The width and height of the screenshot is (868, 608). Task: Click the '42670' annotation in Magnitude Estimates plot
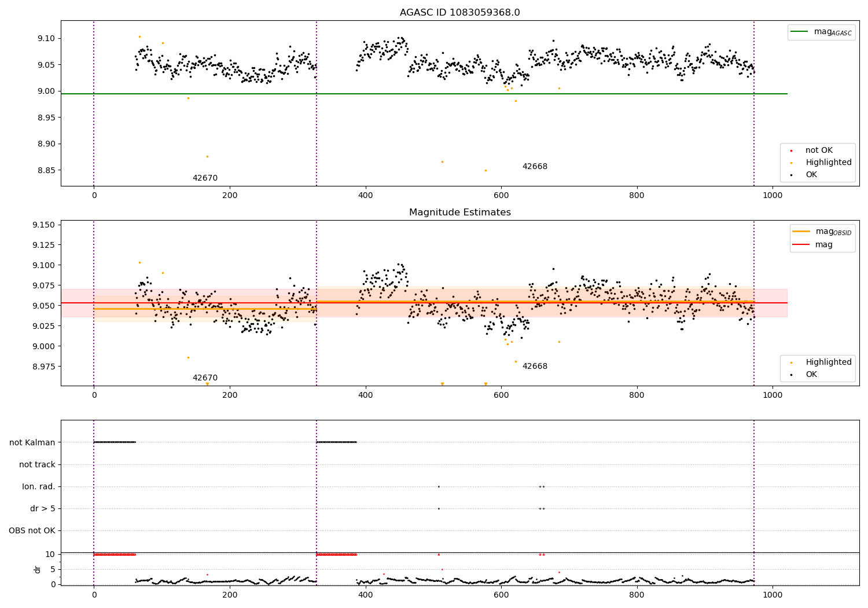pos(205,378)
